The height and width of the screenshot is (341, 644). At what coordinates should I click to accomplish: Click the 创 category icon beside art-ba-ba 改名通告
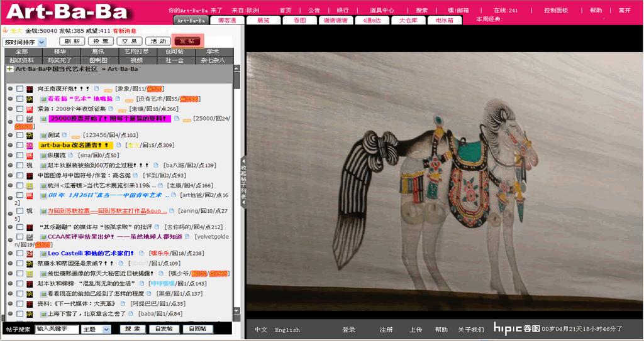tap(30, 145)
